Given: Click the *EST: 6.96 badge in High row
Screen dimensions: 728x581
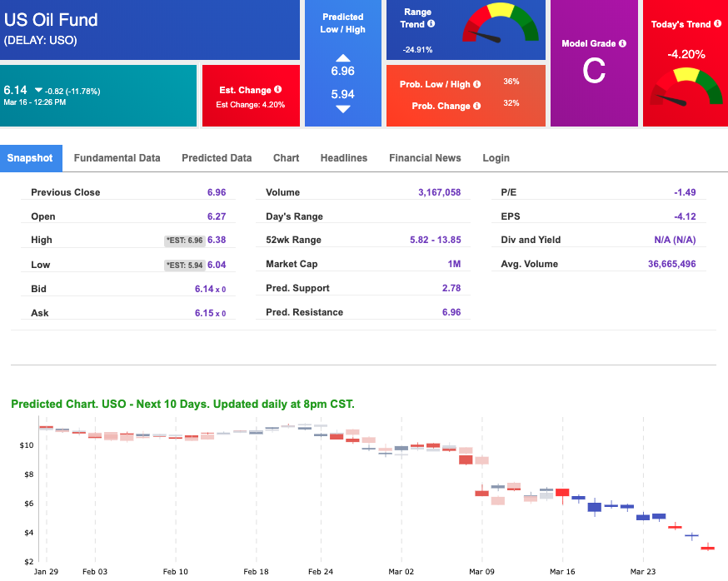Looking at the screenshot, I should 185,241.
